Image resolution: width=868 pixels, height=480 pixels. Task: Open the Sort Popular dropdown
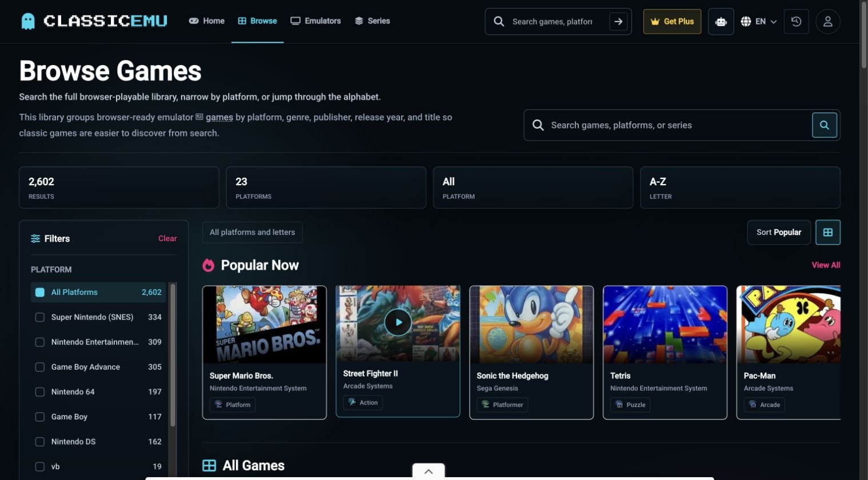pyautogui.click(x=779, y=233)
